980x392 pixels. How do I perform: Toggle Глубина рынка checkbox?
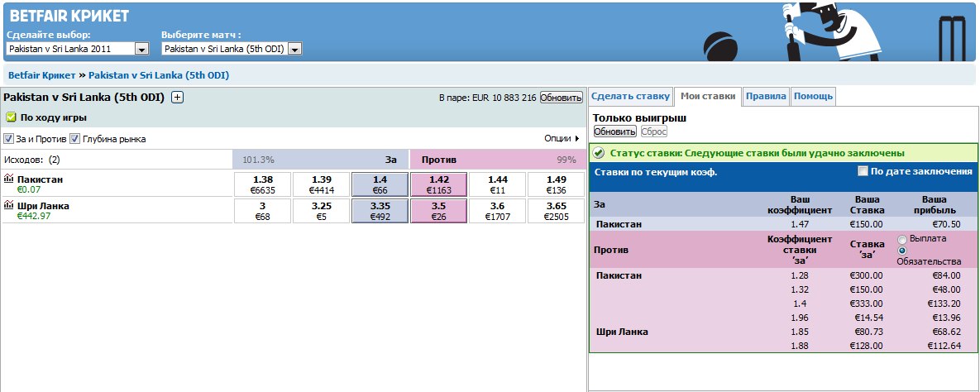(x=74, y=139)
